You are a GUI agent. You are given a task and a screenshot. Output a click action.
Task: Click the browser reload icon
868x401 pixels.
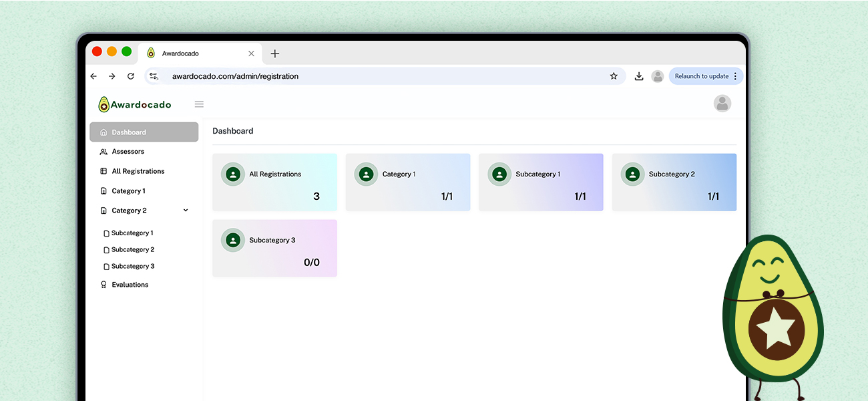131,76
